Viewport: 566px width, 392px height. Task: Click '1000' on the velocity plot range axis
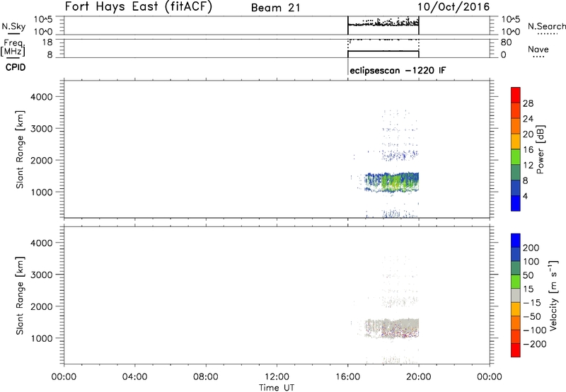pos(41,338)
